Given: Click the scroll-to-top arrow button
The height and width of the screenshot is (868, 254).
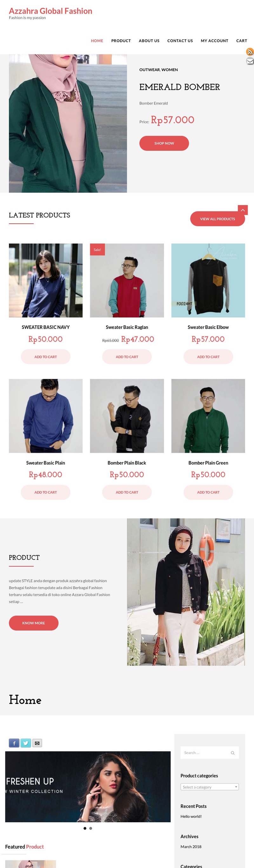Looking at the screenshot, I should pyautogui.click(x=243, y=210).
